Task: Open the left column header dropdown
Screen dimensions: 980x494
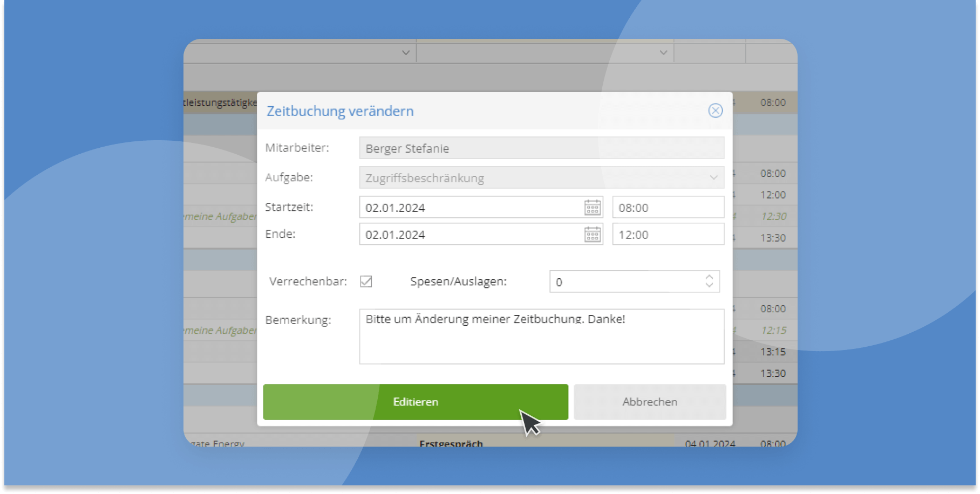Action: coord(406,53)
